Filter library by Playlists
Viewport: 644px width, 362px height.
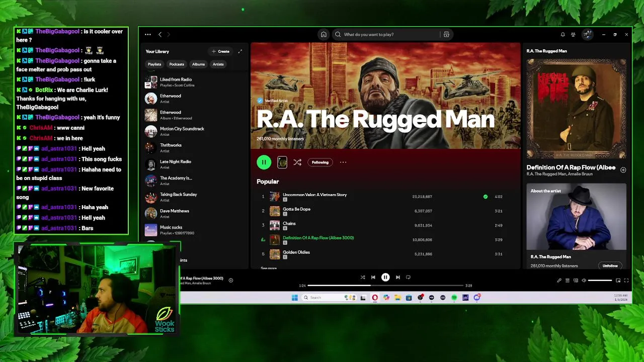coord(154,64)
